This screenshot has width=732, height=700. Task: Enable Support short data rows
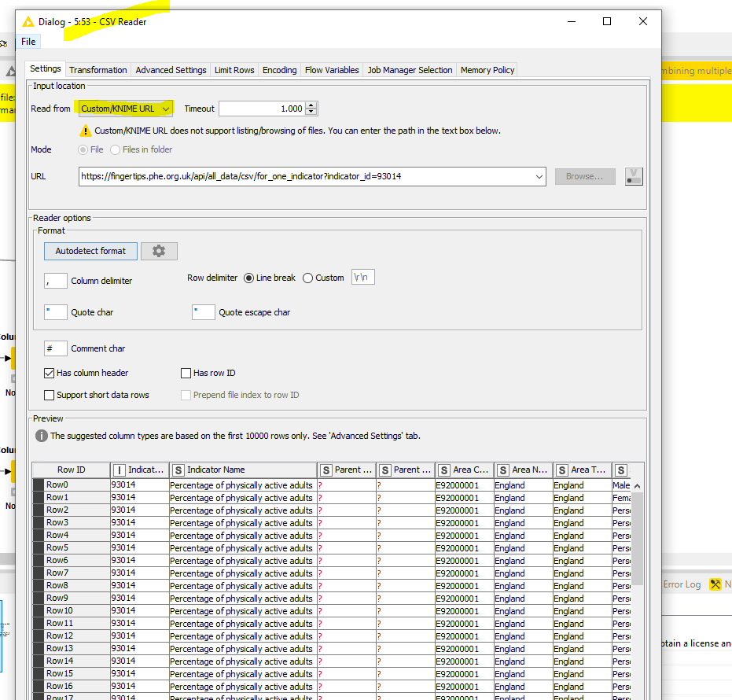tap(50, 395)
